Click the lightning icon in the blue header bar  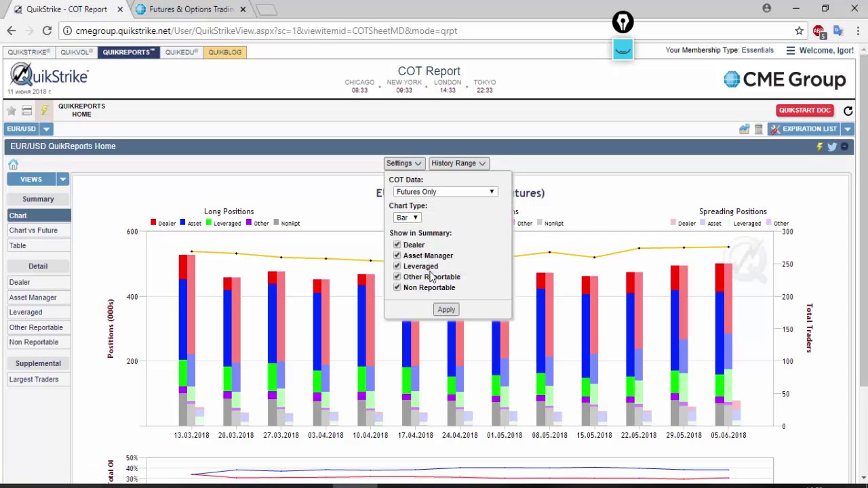click(x=819, y=146)
